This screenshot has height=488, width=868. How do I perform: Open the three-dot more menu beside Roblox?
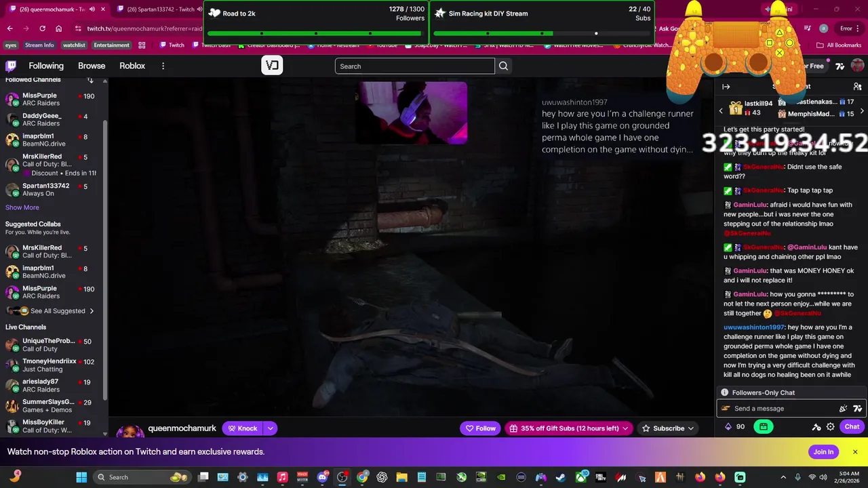(163, 66)
